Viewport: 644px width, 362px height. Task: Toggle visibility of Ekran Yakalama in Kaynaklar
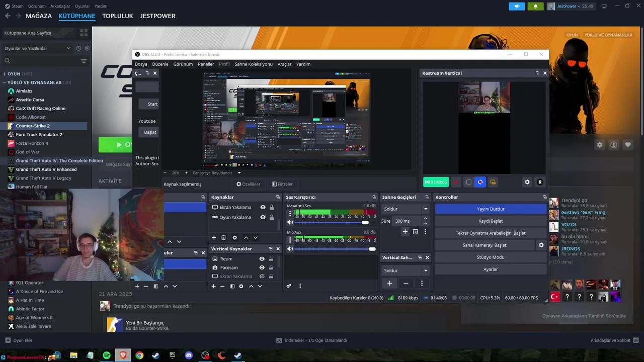[263, 207]
